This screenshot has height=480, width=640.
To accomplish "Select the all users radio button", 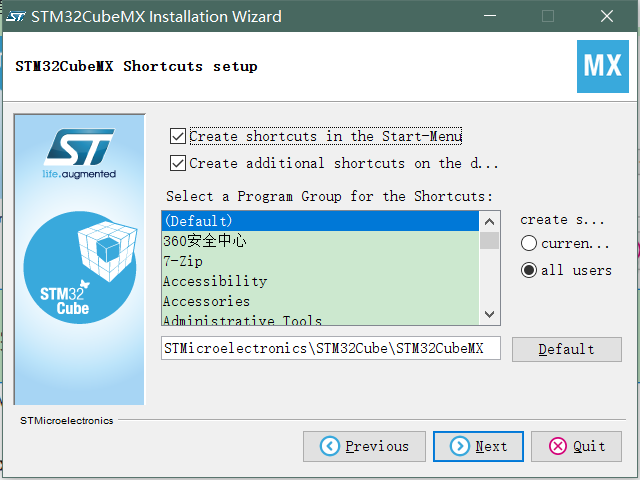I will click(529, 270).
